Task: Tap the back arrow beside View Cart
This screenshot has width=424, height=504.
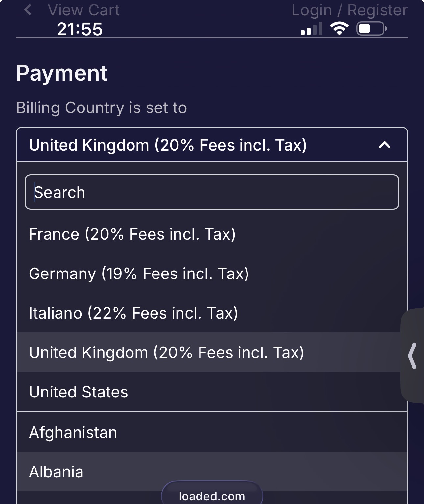Action: [28, 10]
